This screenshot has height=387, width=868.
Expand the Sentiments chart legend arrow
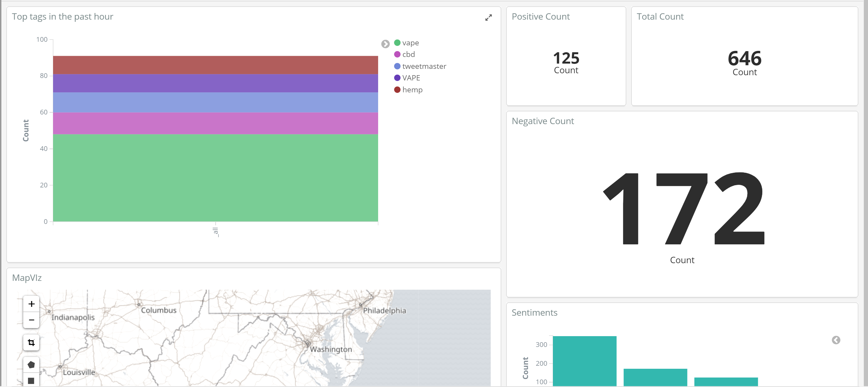click(836, 340)
